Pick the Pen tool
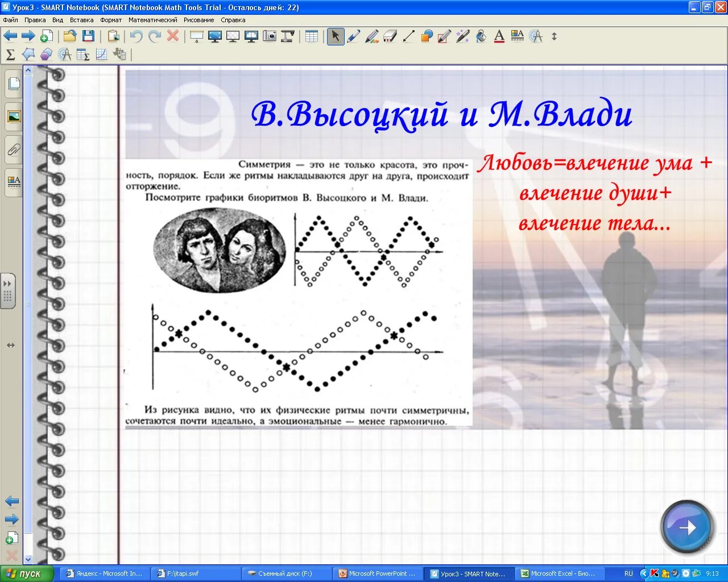728x582 pixels. tap(353, 36)
